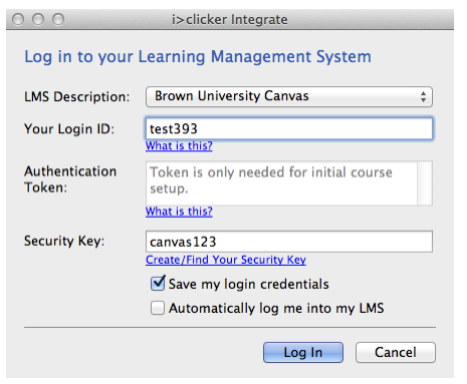Click the zoom button in the title bar
This screenshot has width=467, height=384.
[58, 19]
